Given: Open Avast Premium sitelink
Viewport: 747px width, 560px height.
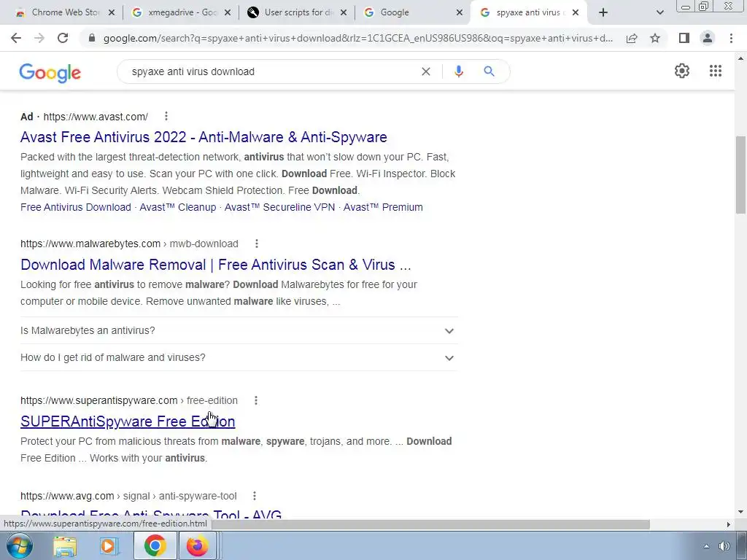Looking at the screenshot, I should (x=383, y=207).
